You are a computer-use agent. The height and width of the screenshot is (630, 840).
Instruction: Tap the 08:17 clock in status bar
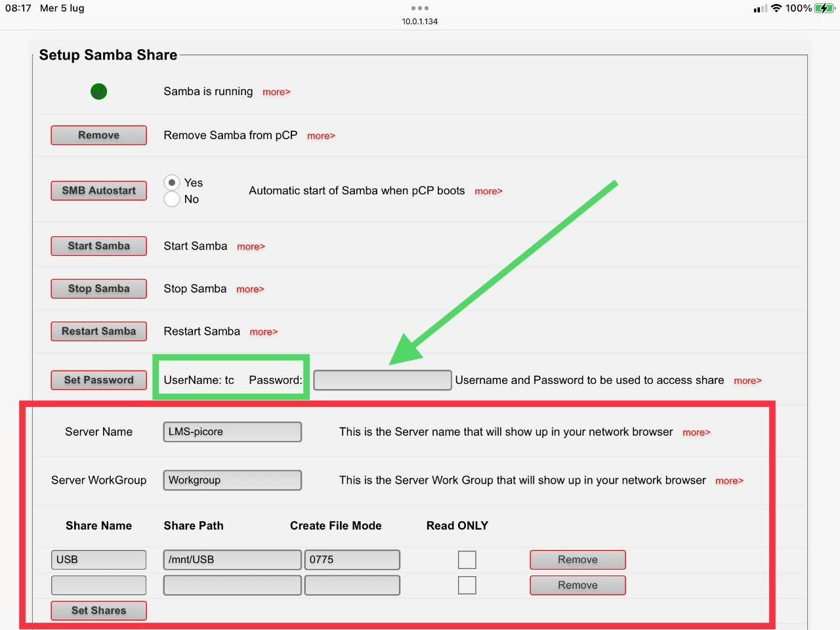point(18,9)
